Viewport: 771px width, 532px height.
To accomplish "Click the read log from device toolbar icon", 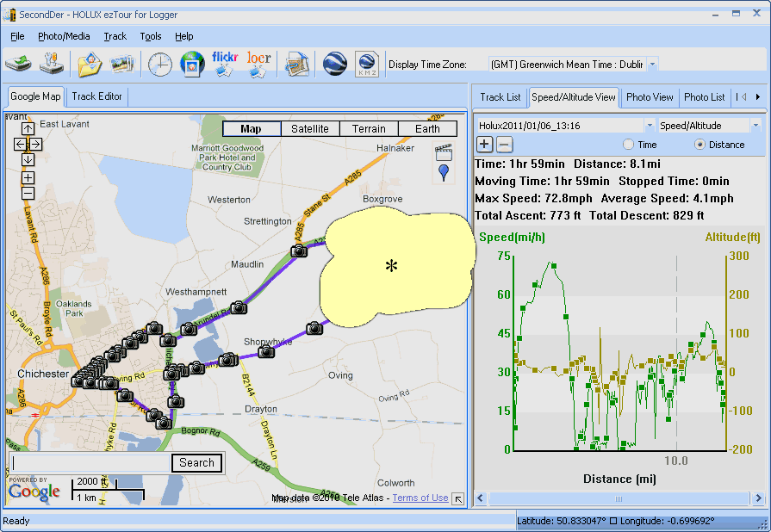I will pyautogui.click(x=18, y=64).
